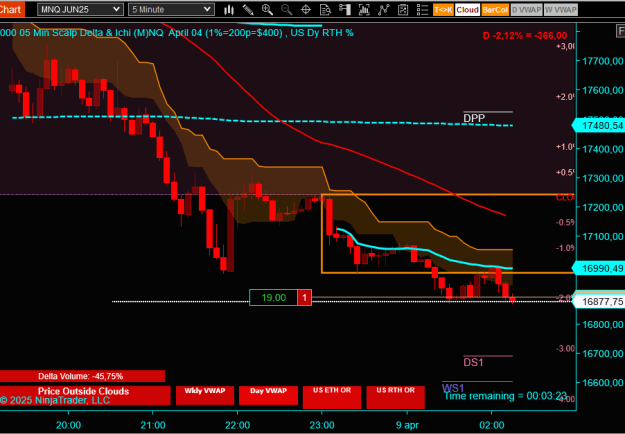Click the 21:00 time axis label
Image resolution: width=625 pixels, height=434 pixels.
point(153,425)
